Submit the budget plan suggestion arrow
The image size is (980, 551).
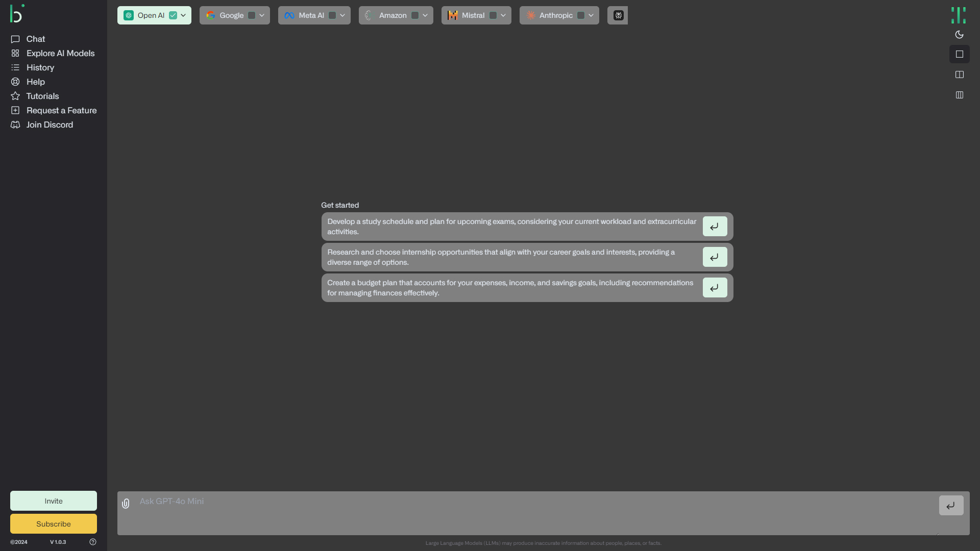pyautogui.click(x=715, y=288)
